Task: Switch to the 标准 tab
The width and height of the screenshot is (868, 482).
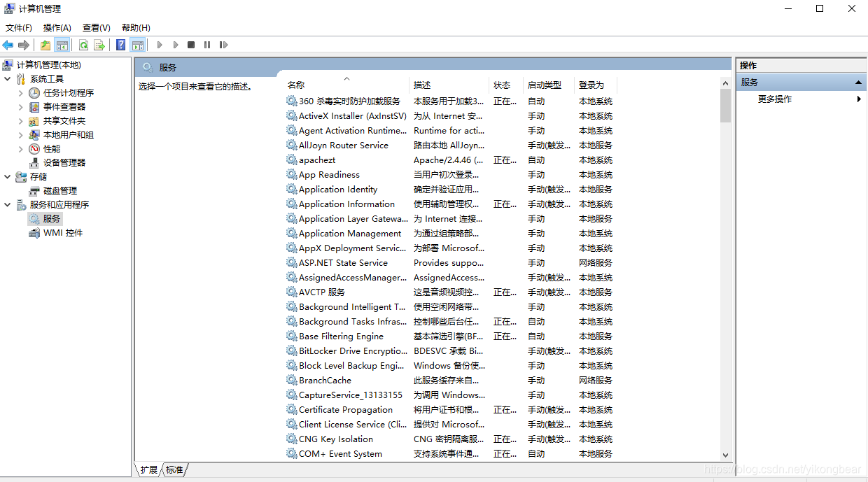Action: coord(174,470)
